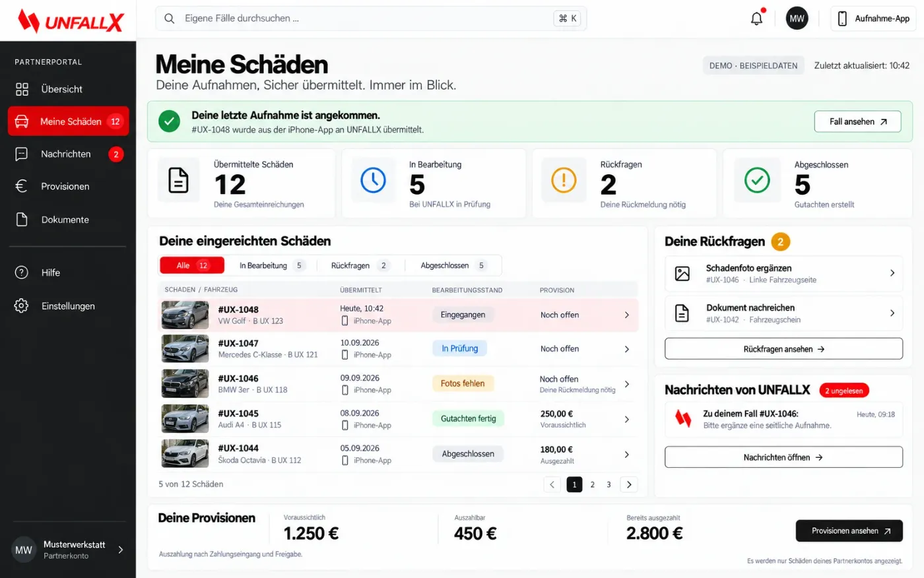Viewport: 924px width, 578px height.
Task: Open the MW user avatar menu
Action: point(797,18)
